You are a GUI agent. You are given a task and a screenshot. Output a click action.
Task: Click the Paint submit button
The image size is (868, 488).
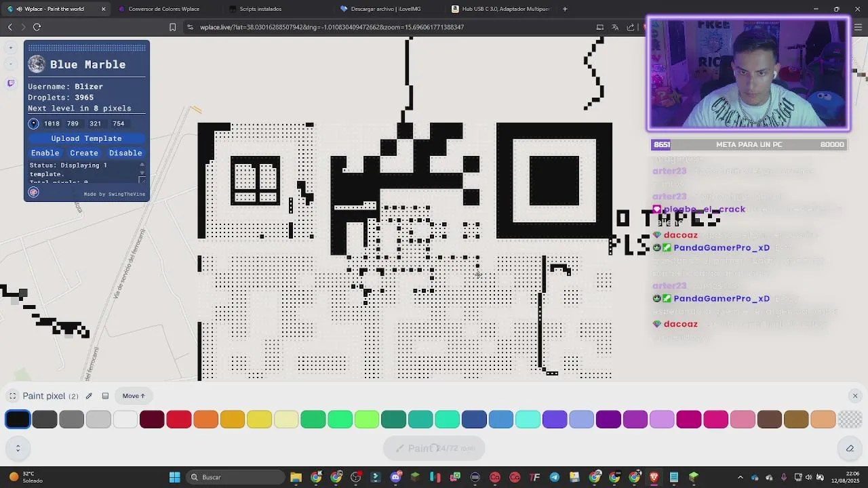pos(435,448)
